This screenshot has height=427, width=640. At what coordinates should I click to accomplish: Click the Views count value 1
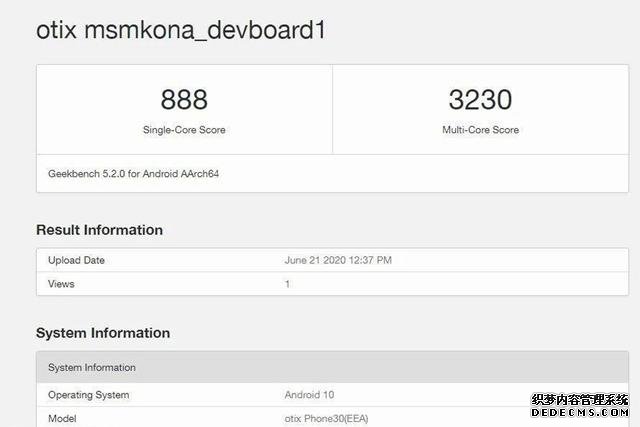coord(287,284)
